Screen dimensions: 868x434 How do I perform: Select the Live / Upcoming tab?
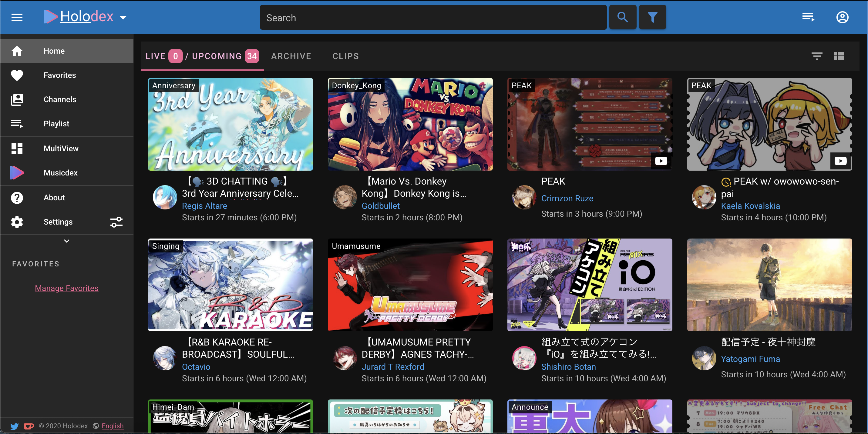[x=202, y=56]
